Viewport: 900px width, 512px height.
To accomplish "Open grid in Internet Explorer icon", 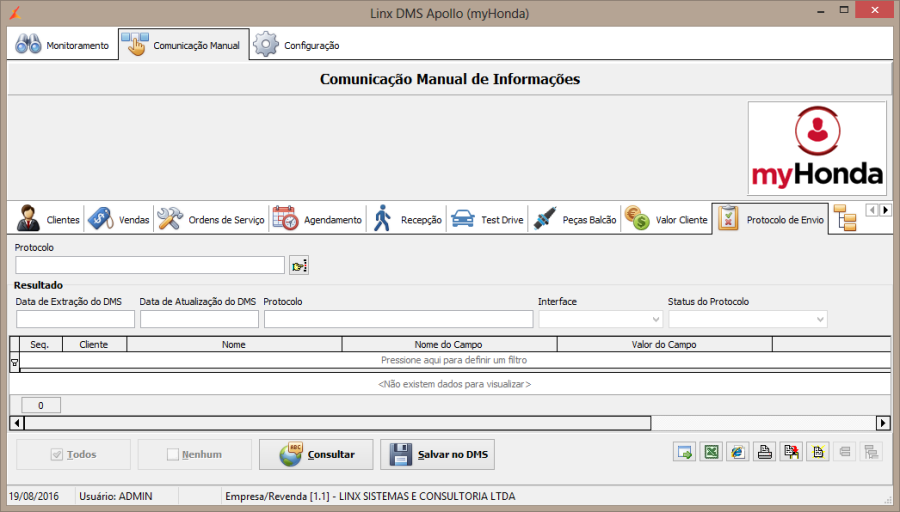I will pyautogui.click(x=738, y=452).
